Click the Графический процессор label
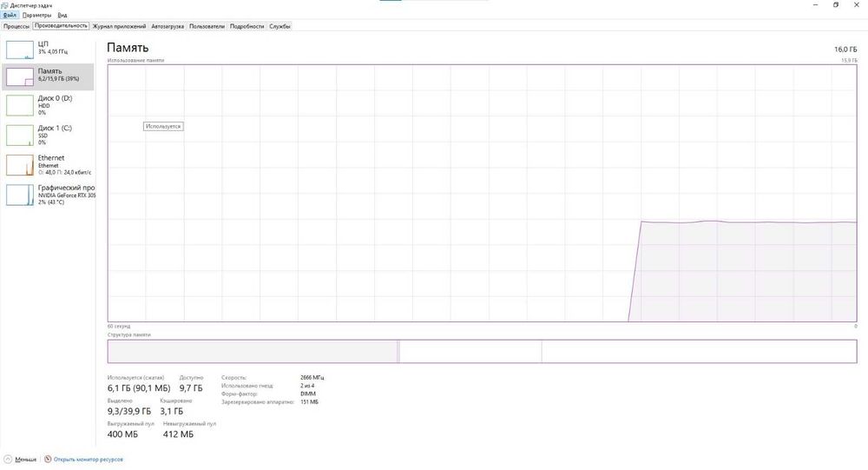 pyautogui.click(x=67, y=188)
